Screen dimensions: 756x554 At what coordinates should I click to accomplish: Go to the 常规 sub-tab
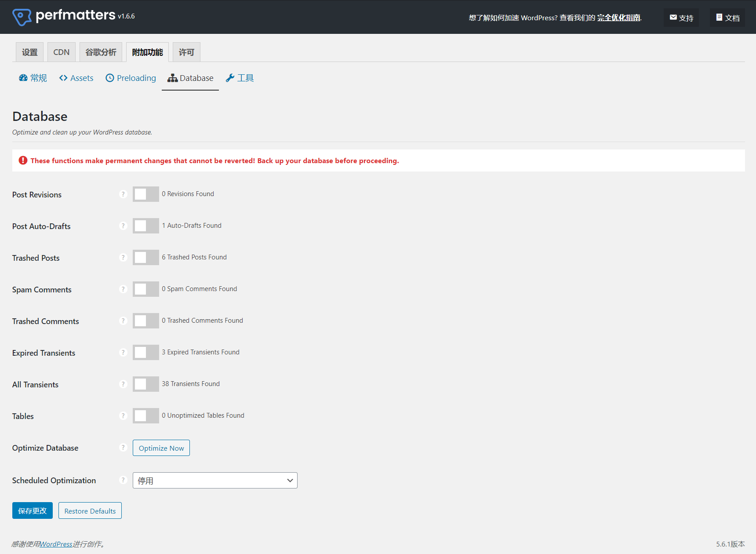click(x=33, y=78)
